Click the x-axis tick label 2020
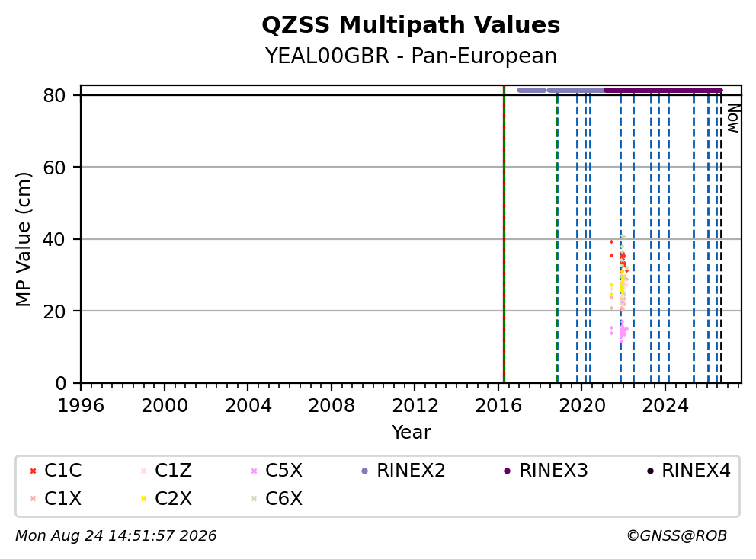The height and width of the screenshot is (559, 756). point(582,406)
